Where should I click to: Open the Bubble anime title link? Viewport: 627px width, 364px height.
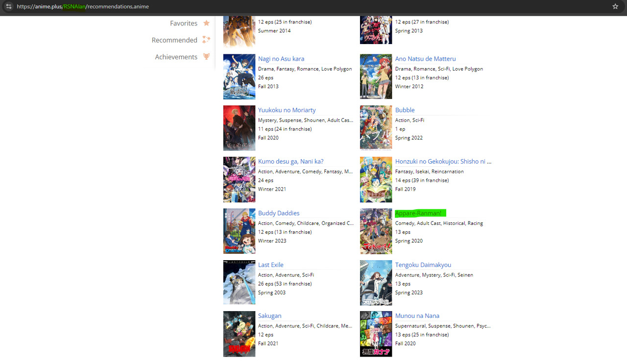405,110
